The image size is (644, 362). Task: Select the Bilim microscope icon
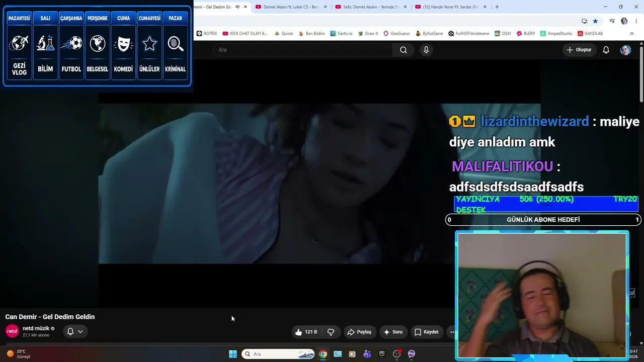(x=45, y=43)
